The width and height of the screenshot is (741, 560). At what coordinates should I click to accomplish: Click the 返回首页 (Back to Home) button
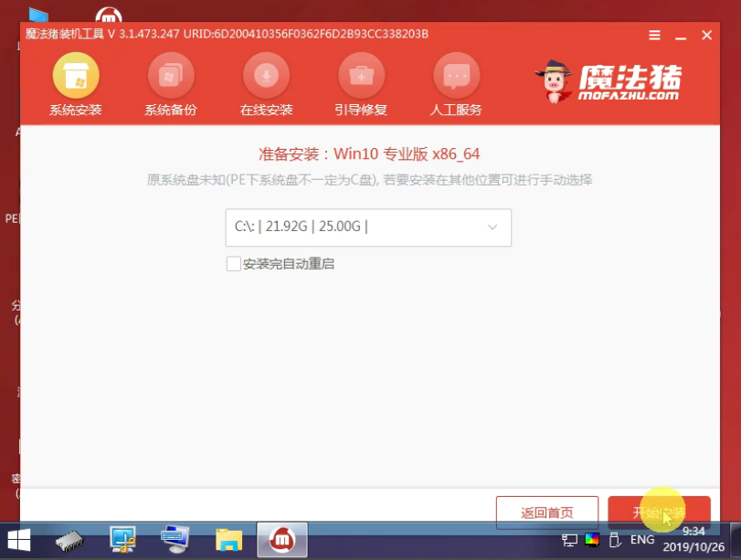click(546, 512)
